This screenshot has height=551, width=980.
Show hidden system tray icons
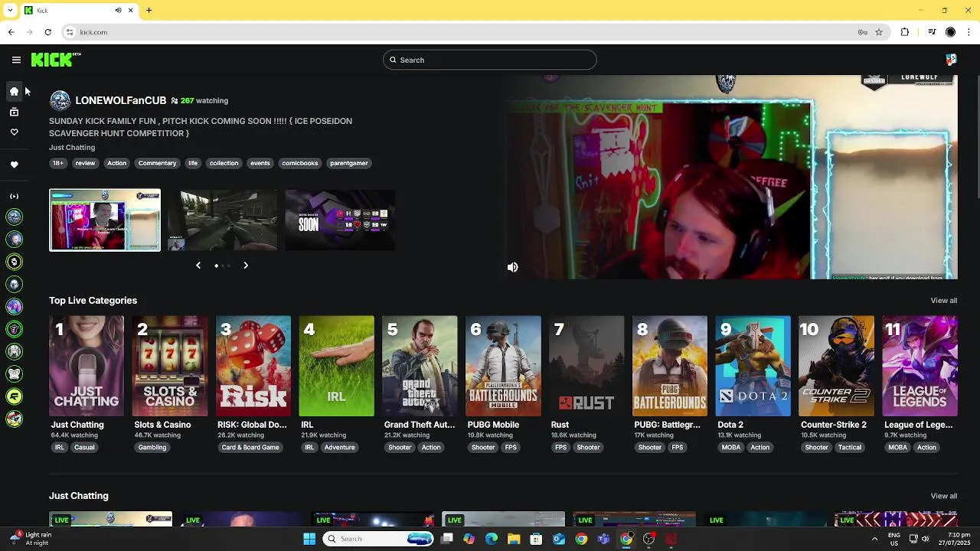tap(874, 539)
